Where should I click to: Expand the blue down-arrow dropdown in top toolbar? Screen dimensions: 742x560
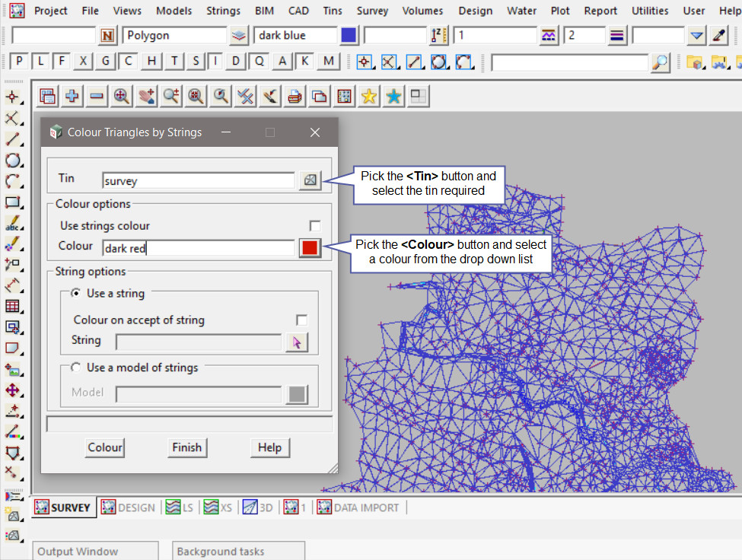point(696,36)
